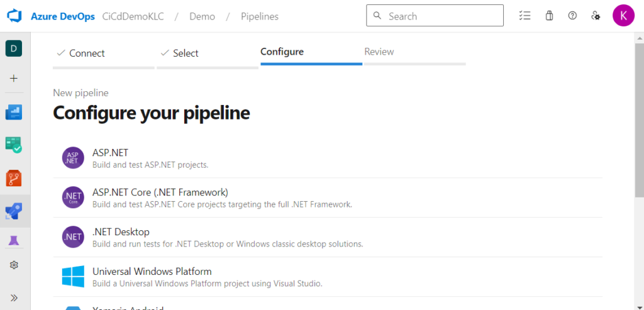Click the plus icon in the sidebar
The width and height of the screenshot is (644, 310).
tap(14, 79)
